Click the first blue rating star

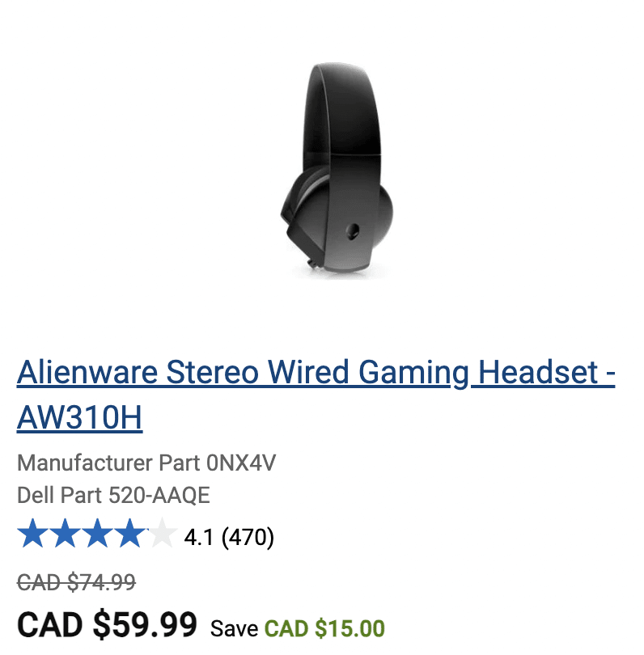[x=32, y=533]
